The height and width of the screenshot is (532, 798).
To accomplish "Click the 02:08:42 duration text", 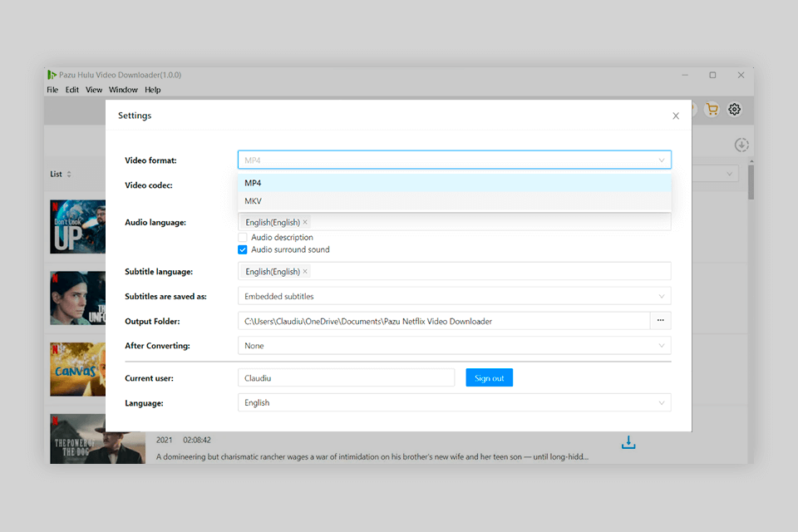I will pyautogui.click(x=197, y=440).
